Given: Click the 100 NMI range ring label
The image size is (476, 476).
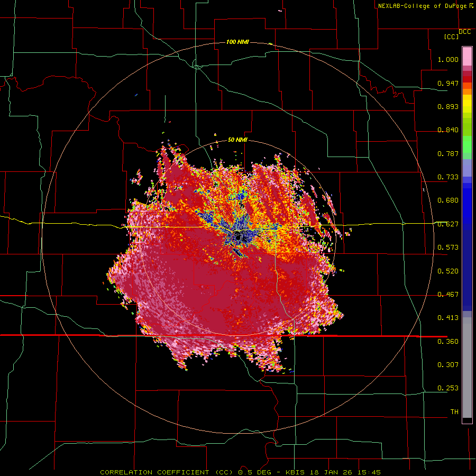Looking at the screenshot, I should coord(237,42).
